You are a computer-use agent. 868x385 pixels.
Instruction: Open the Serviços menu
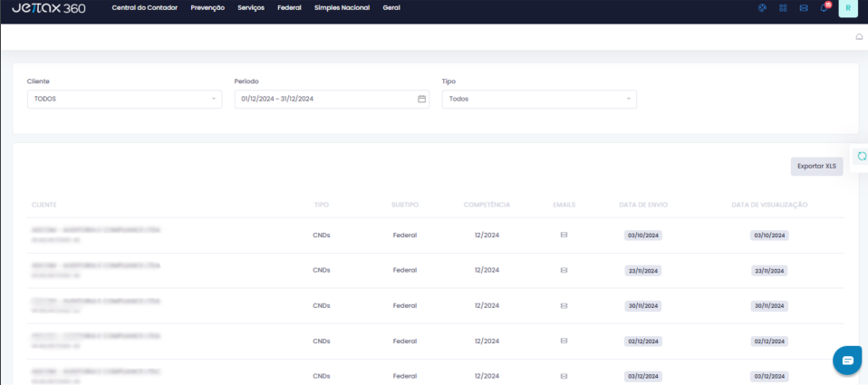(x=251, y=8)
